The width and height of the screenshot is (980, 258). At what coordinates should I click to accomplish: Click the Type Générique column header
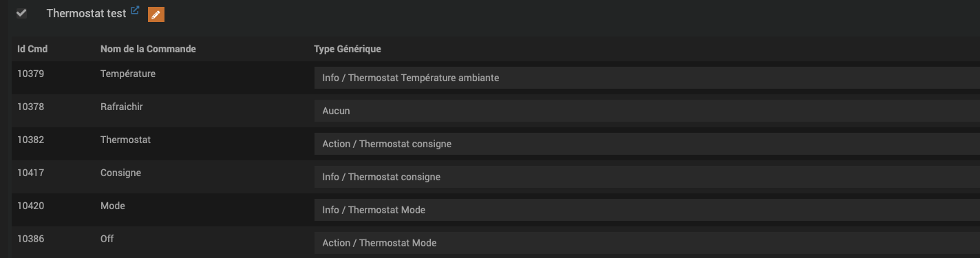[x=348, y=49]
